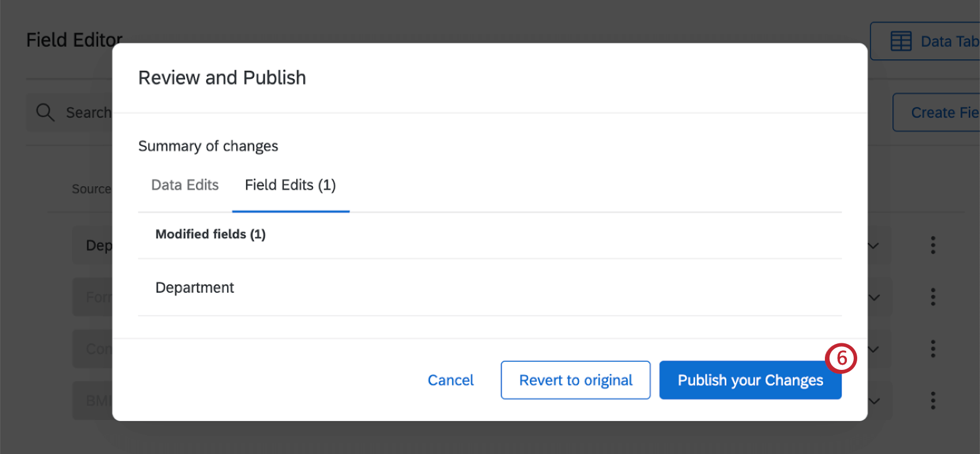Click the Source column header
Screen dimensions: 980x454
(92, 189)
